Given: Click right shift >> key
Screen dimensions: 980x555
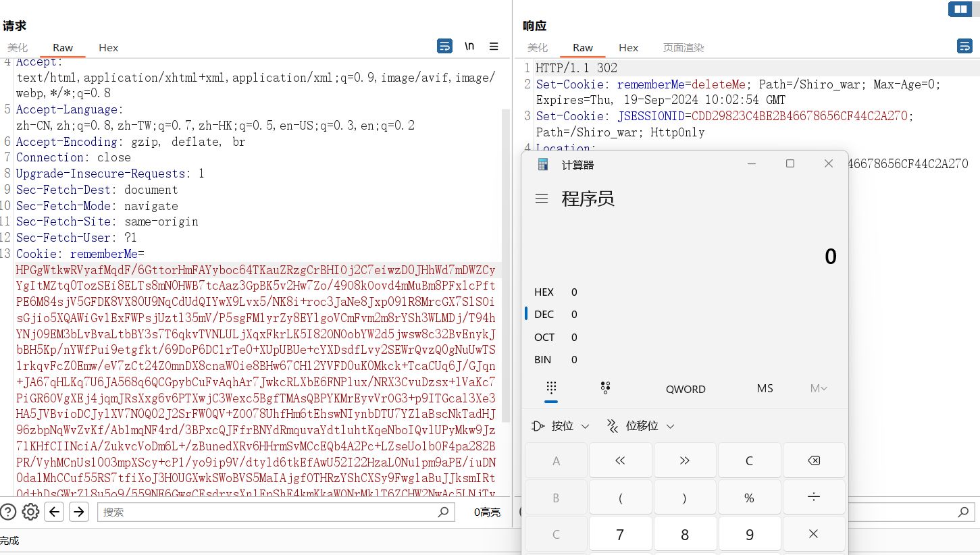Looking at the screenshot, I should click(684, 460).
